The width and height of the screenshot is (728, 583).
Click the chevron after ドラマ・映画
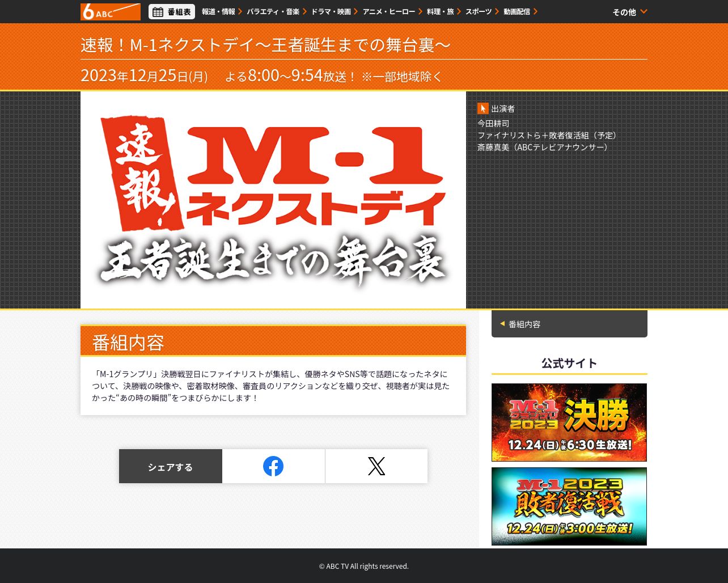pyautogui.click(x=357, y=11)
